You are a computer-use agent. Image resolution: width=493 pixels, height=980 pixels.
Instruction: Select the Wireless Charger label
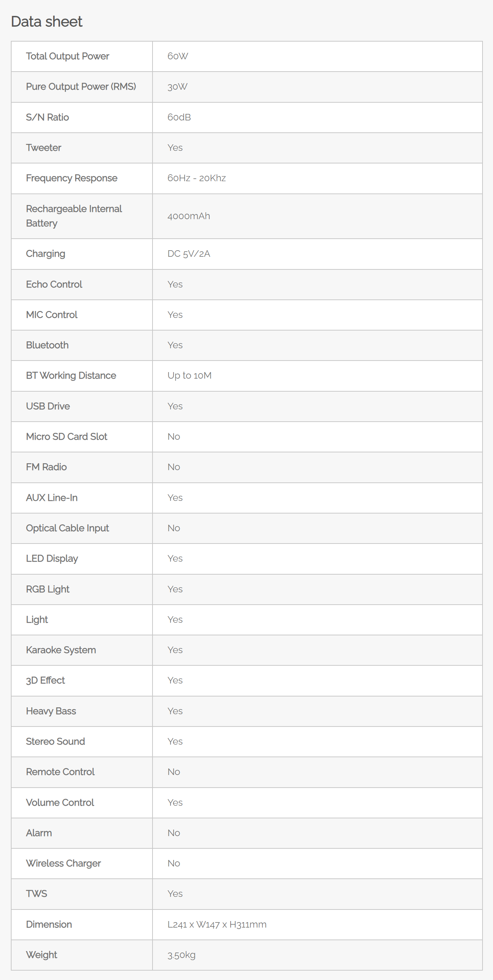coord(63,863)
